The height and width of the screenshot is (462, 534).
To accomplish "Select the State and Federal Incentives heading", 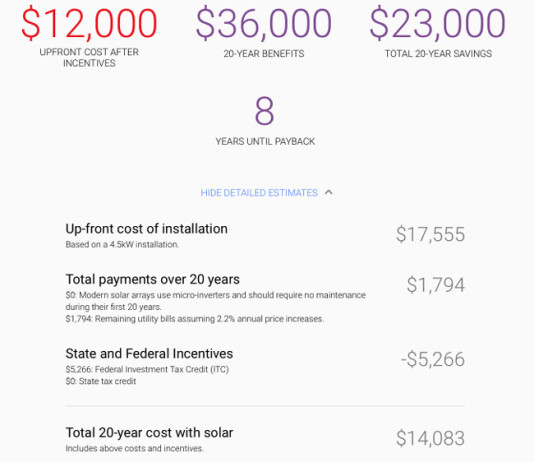I will tap(149, 353).
